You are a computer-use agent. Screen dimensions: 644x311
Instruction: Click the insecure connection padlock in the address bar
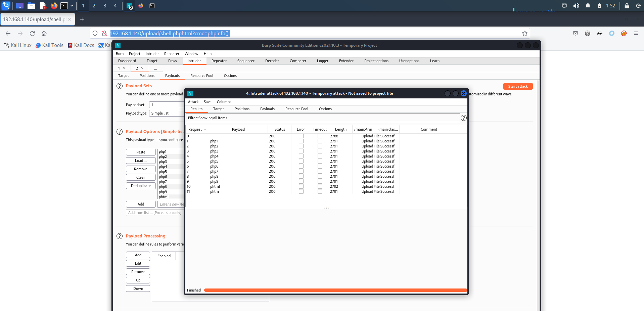104,33
